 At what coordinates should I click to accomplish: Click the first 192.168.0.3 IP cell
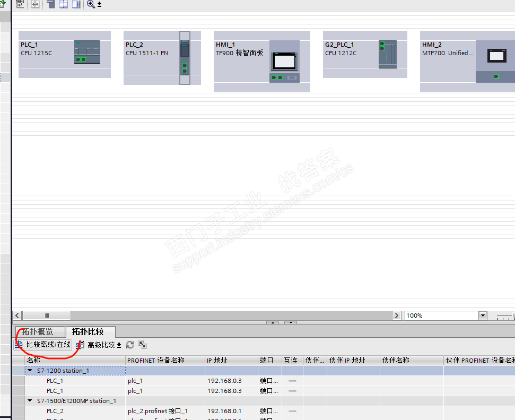[232, 381]
